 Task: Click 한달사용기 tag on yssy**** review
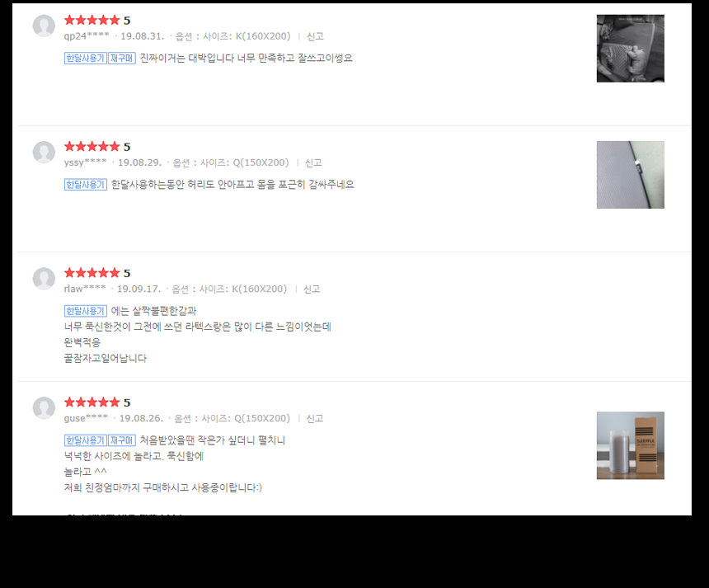click(x=86, y=185)
